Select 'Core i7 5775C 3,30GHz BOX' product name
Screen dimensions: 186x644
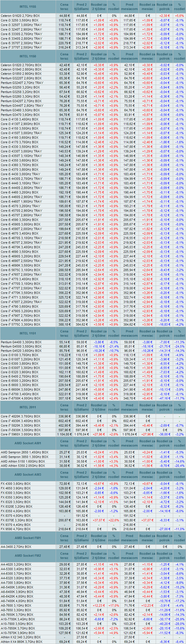point(21,325)
